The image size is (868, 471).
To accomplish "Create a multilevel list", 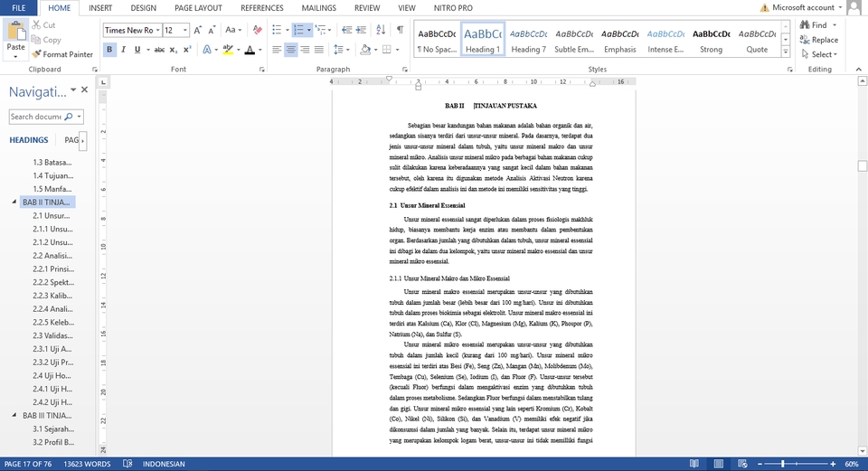I will pyautogui.click(x=320, y=31).
